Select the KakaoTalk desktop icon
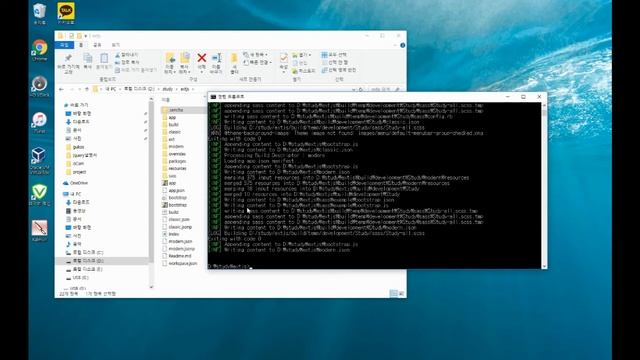Viewport: 640px width, 360px height. coord(66,13)
